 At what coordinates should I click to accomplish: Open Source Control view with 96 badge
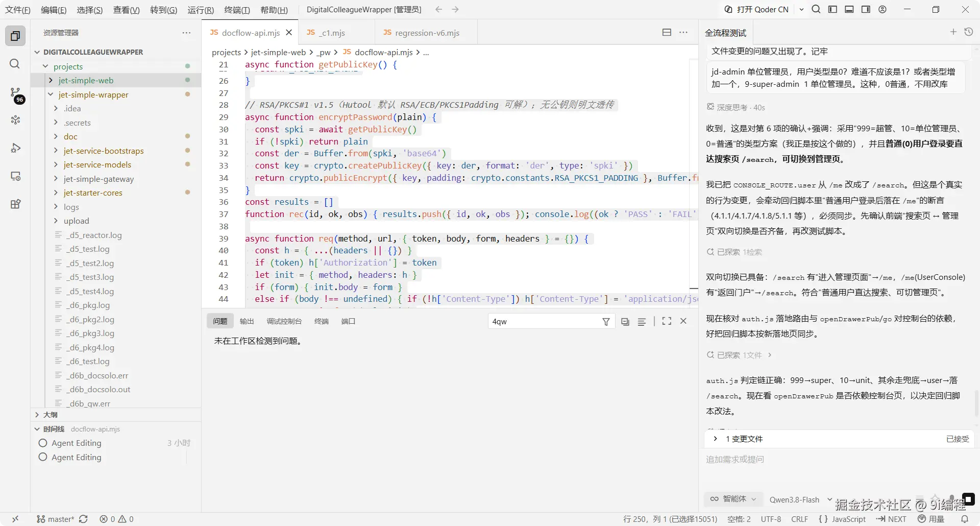(x=15, y=93)
